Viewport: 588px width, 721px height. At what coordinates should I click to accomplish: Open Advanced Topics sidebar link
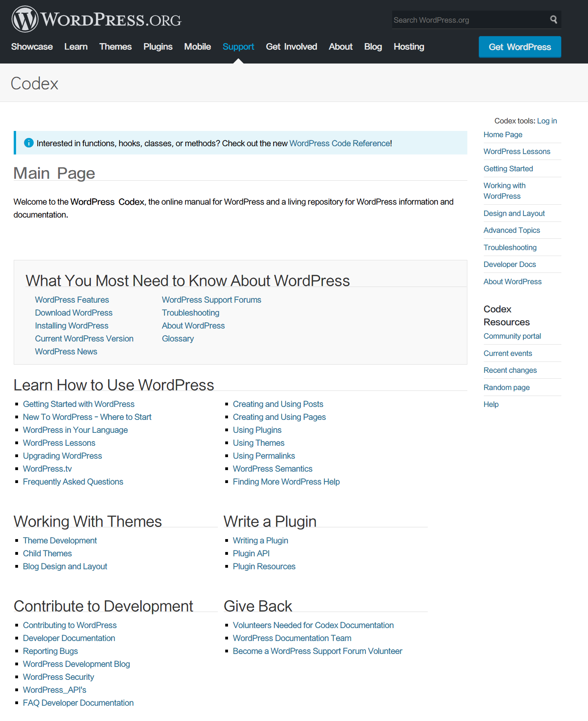click(x=512, y=230)
